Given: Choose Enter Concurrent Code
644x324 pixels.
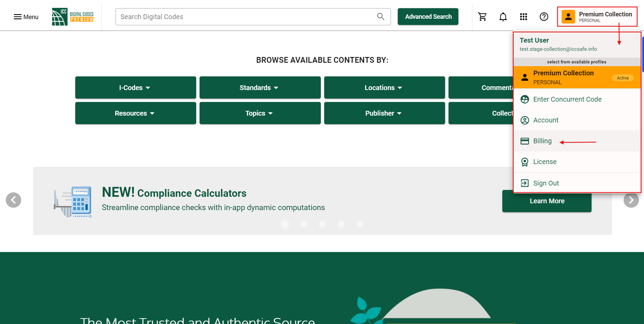Looking at the screenshot, I should pos(577,99).
